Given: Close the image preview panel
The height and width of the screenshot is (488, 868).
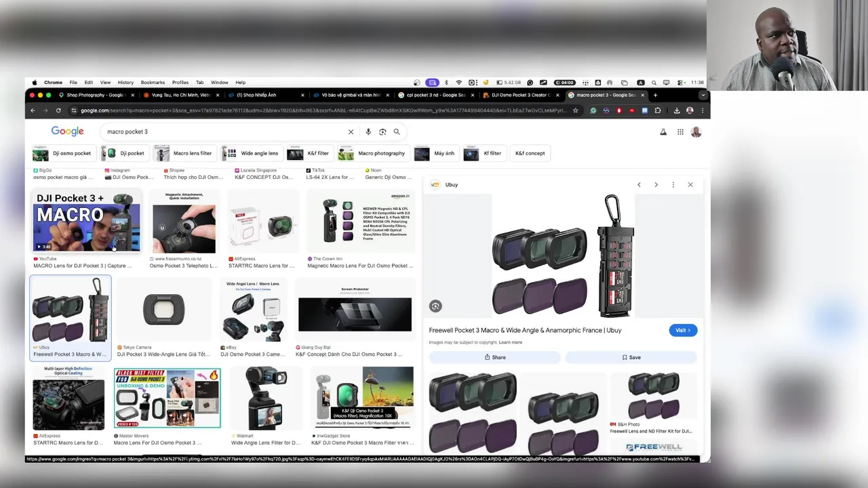Looking at the screenshot, I should (690, 184).
